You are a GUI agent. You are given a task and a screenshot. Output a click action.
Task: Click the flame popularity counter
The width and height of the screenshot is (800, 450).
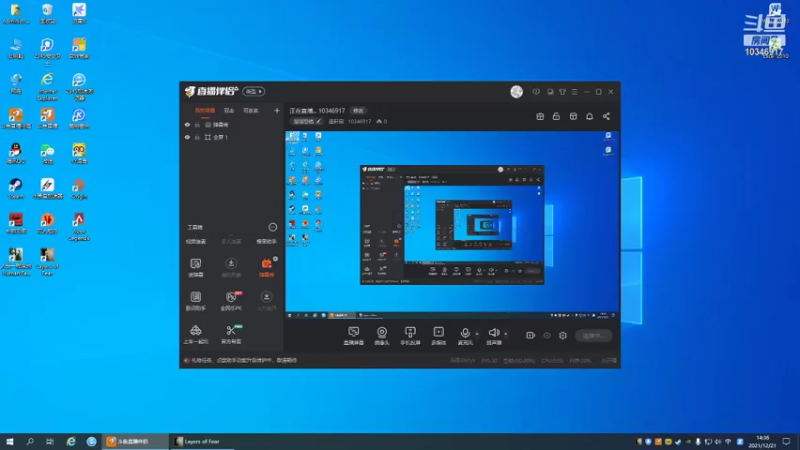382,121
